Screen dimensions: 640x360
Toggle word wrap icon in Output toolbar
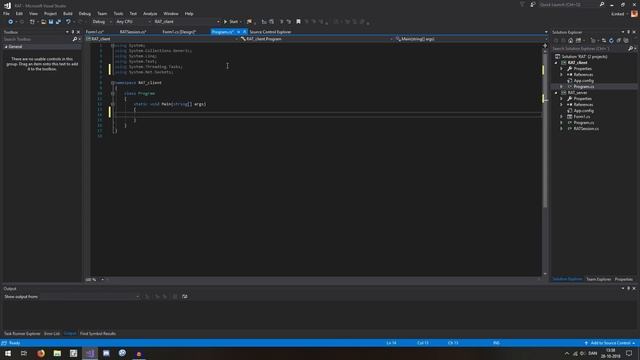point(184,296)
